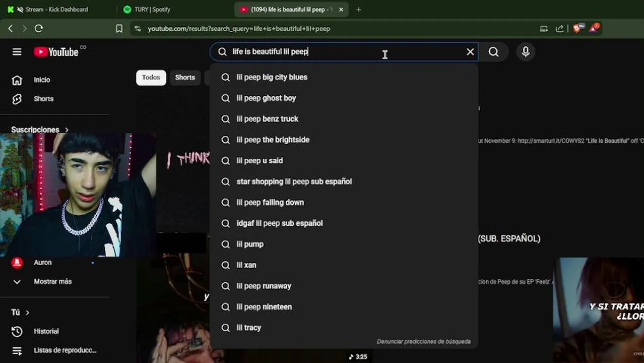Start voice search with the microphone
This screenshot has width=644, height=363.
[526, 52]
